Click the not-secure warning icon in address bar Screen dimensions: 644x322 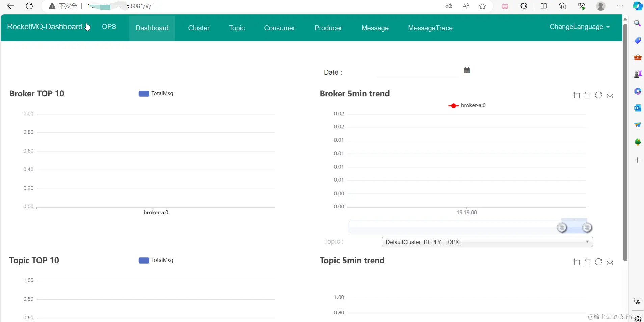[x=52, y=6]
